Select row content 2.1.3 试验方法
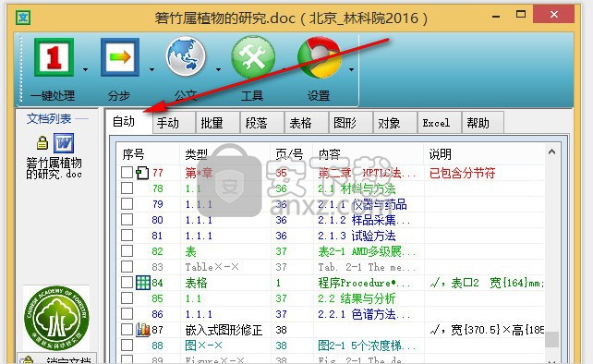593x364 pixels. pos(357,236)
